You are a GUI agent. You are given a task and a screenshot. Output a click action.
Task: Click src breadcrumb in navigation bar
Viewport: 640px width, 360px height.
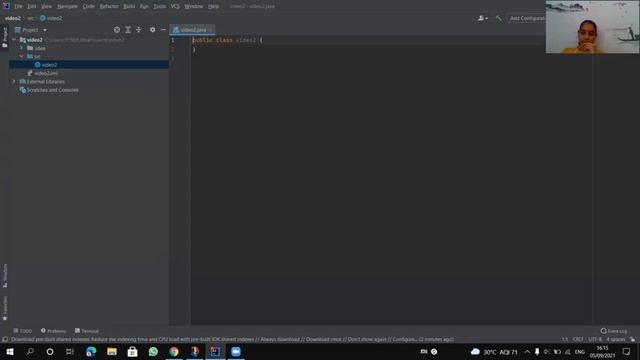(x=31, y=18)
